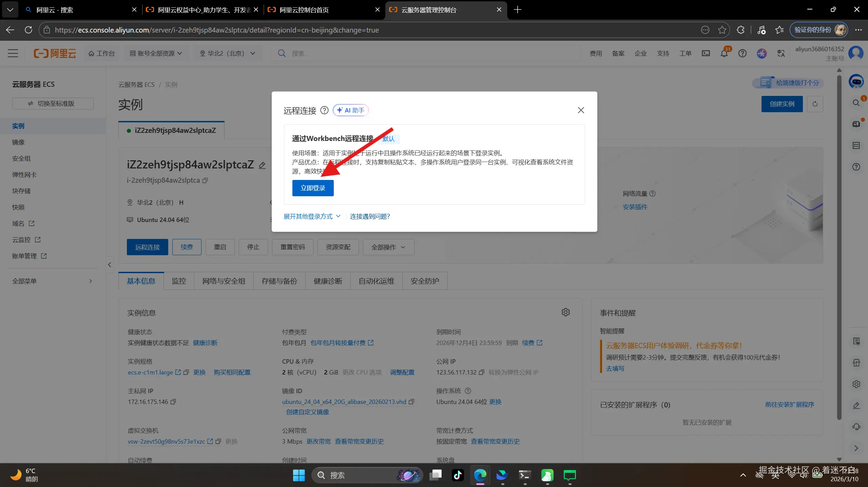Click the help question mark beside 远程连接

324,110
